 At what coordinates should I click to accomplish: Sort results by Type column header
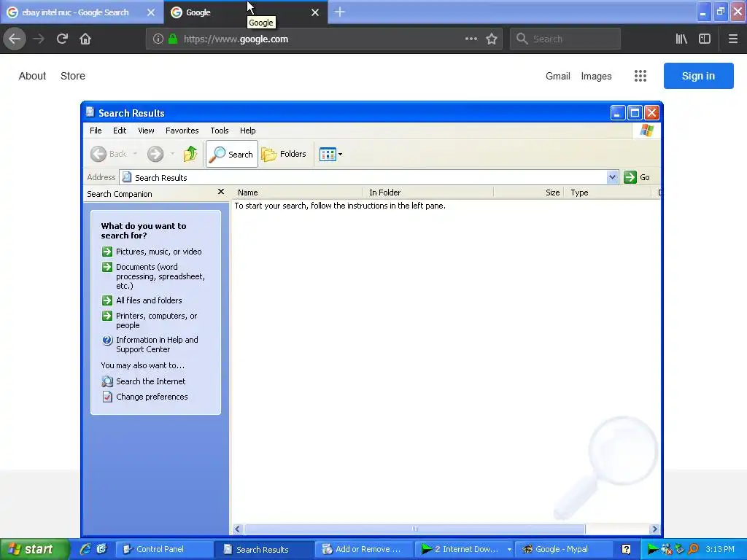click(608, 192)
